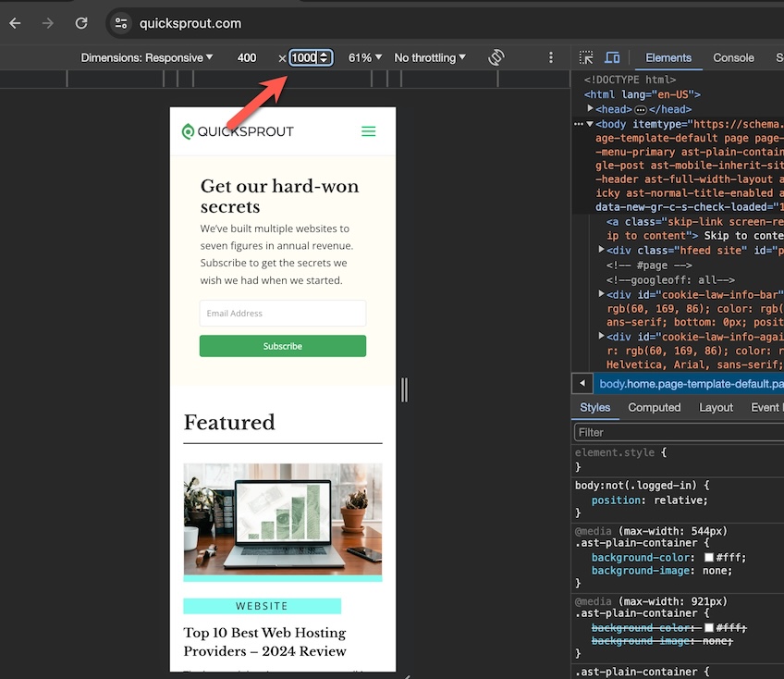
Task: Toggle the device toolbar icon
Action: click(612, 57)
